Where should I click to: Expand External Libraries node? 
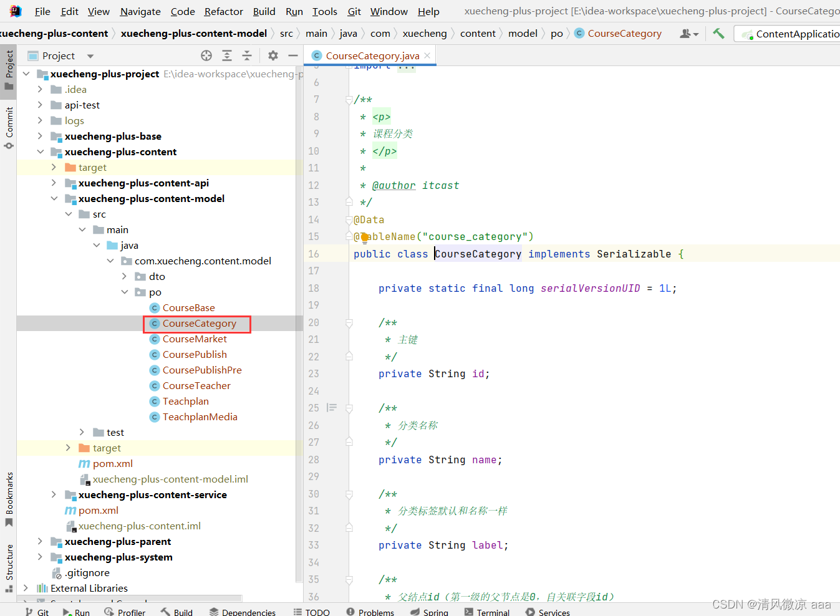pyautogui.click(x=26, y=588)
